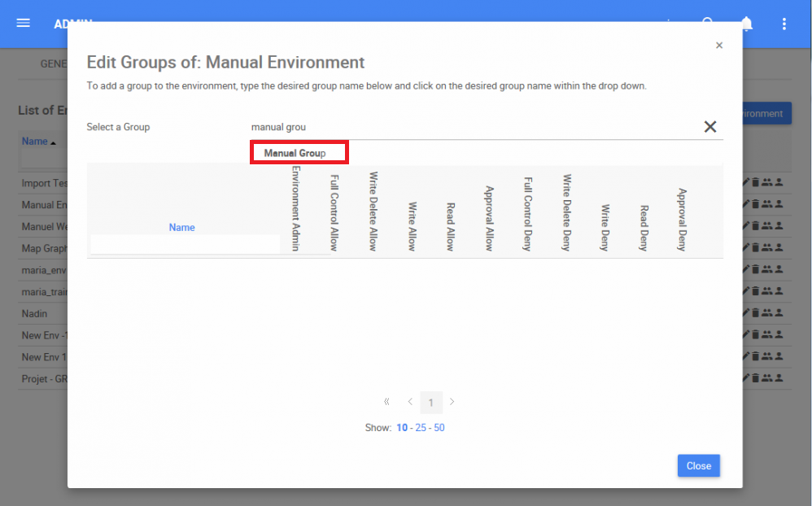The height and width of the screenshot is (506, 812).
Task: Open groups icon in Projet - GR row
Action: [767, 378]
